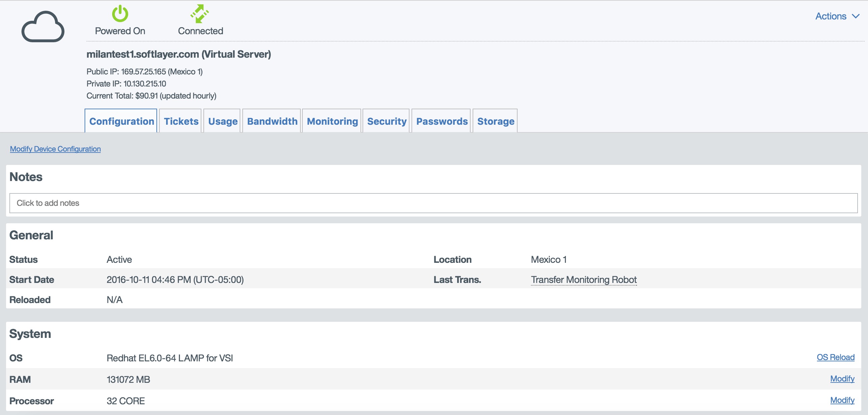
Task: View the Passwords tab
Action: tap(441, 121)
